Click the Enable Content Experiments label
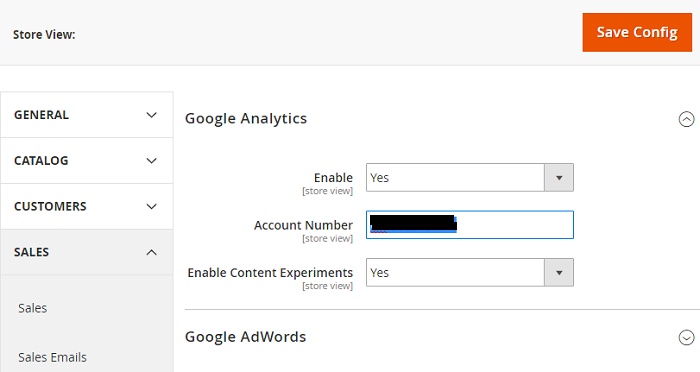700x372 pixels. [270, 273]
